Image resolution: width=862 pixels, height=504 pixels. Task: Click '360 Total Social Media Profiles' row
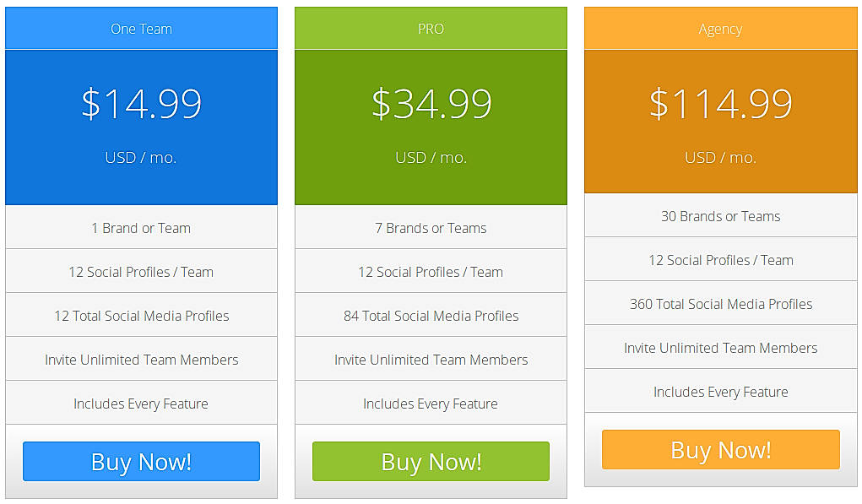coord(721,303)
